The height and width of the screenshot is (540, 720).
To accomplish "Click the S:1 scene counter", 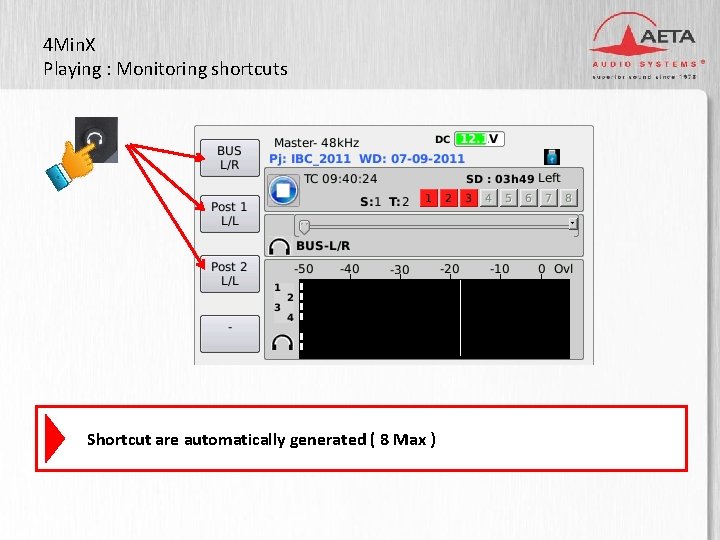I will click(x=370, y=202).
